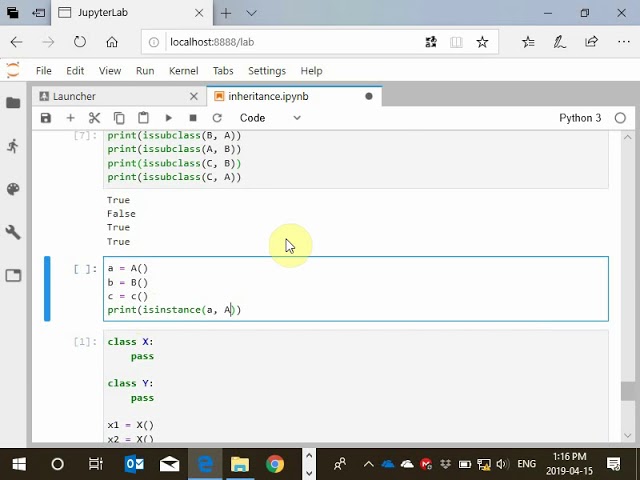Paste cells from clipboard

tap(143, 118)
